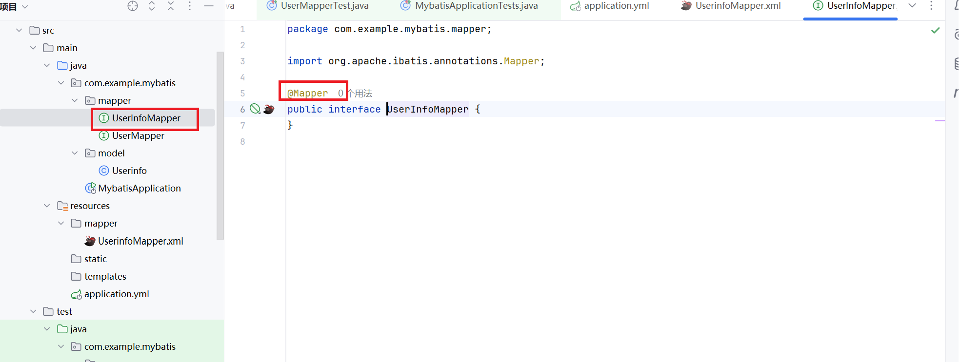Collapse the com.example.mybatis package under main
The width and height of the screenshot is (980, 362).
[61, 83]
